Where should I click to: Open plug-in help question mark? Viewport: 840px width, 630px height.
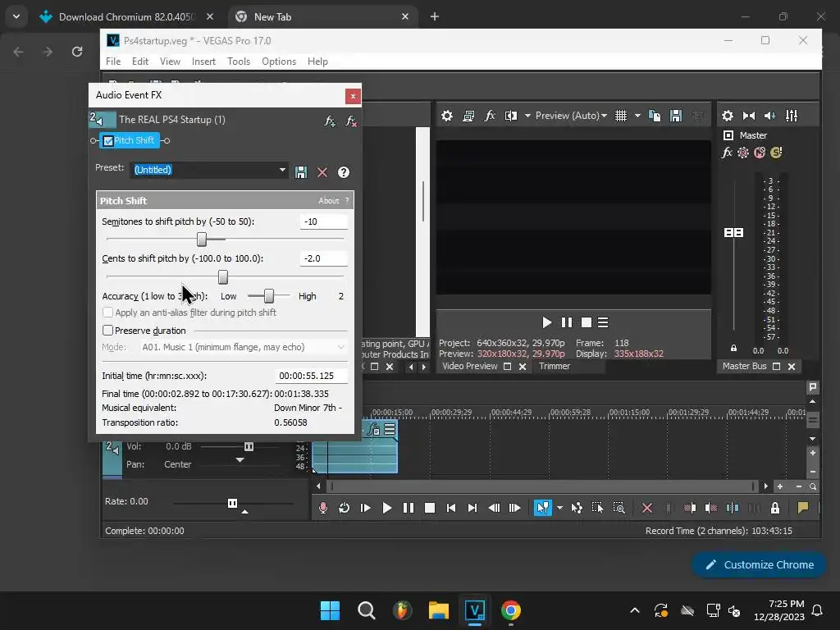click(x=344, y=172)
